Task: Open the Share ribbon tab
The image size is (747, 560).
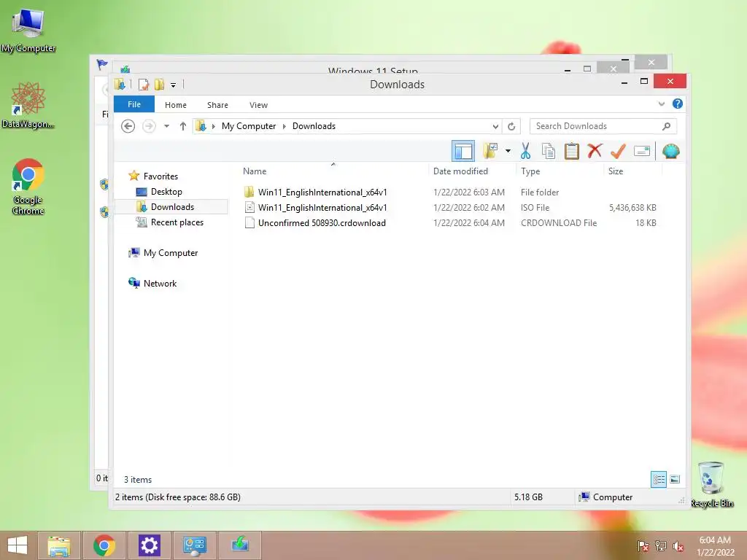Action: coord(217,105)
